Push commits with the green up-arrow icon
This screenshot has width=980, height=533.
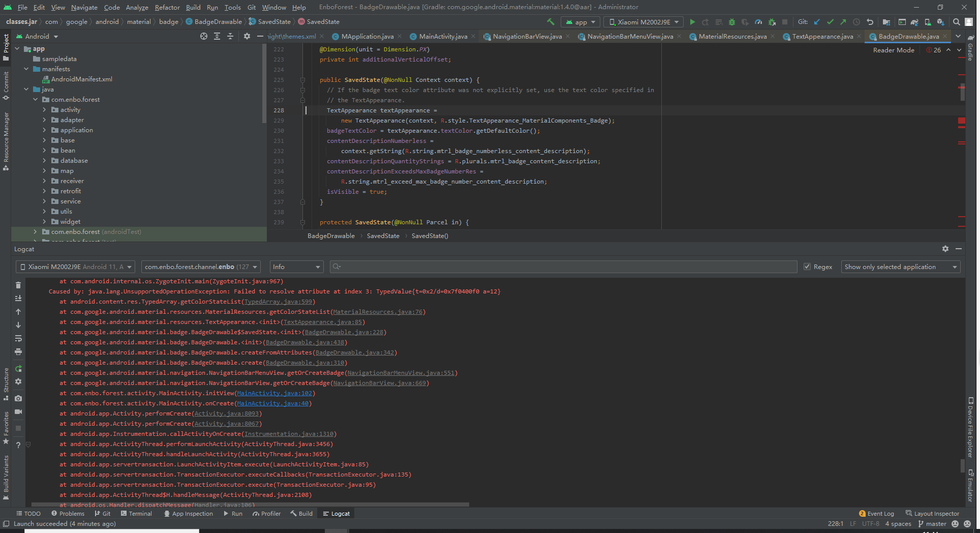coord(843,22)
